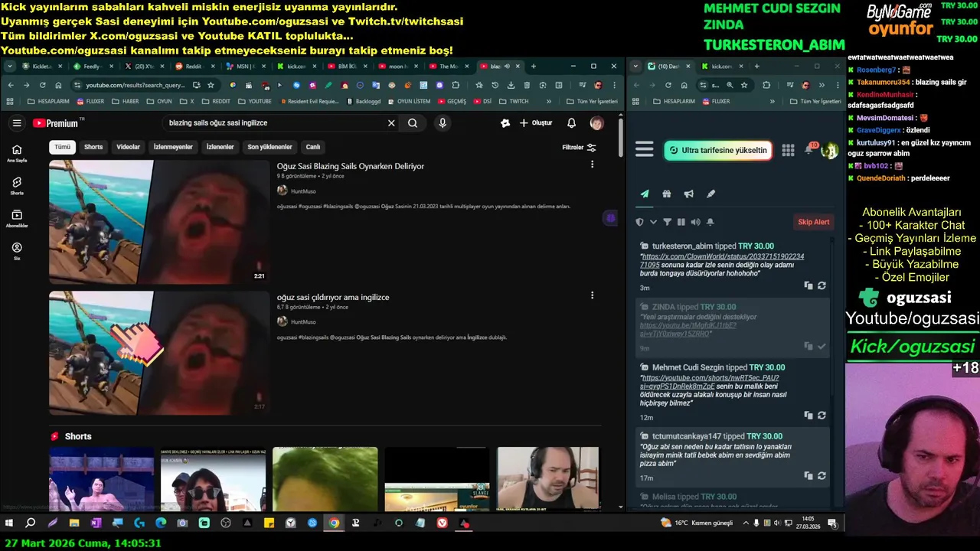Expand hidden bookmarks chevron in left browser
The height and width of the screenshot is (551, 980).
(548, 101)
